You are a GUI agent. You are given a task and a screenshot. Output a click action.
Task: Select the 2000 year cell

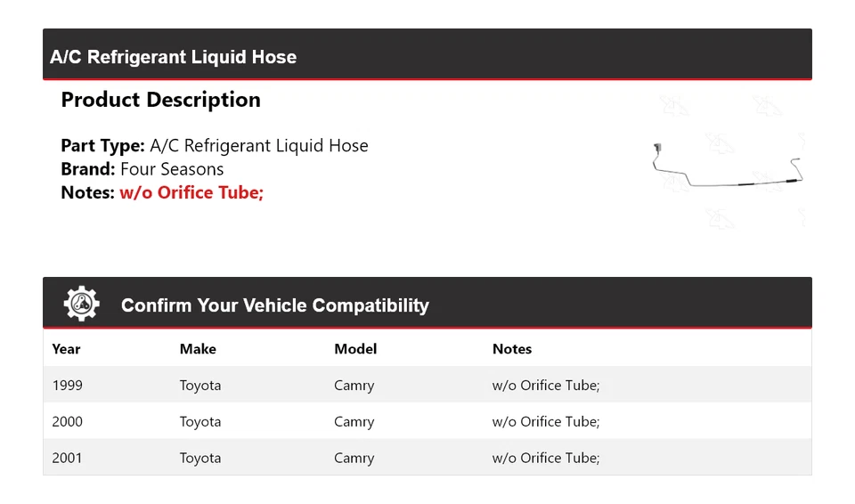pyautogui.click(x=68, y=422)
